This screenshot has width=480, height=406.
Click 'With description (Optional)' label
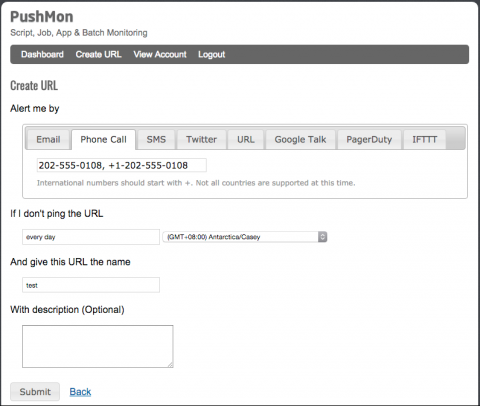[67, 310]
